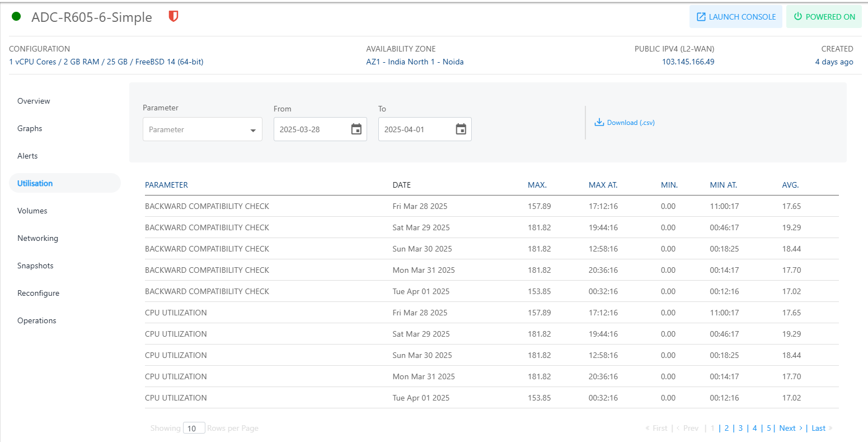The image size is (868, 442).
Task: Select the Networking sidebar item
Action: [37, 239]
